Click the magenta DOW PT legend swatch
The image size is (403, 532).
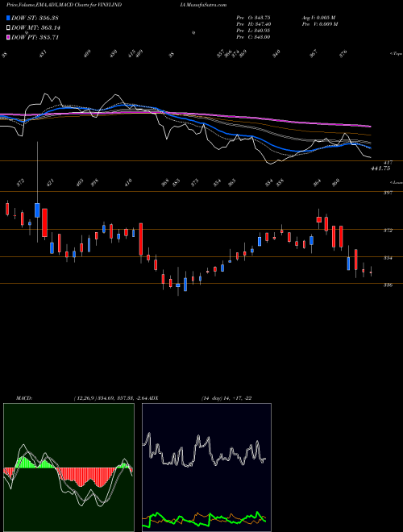[x=8, y=37]
